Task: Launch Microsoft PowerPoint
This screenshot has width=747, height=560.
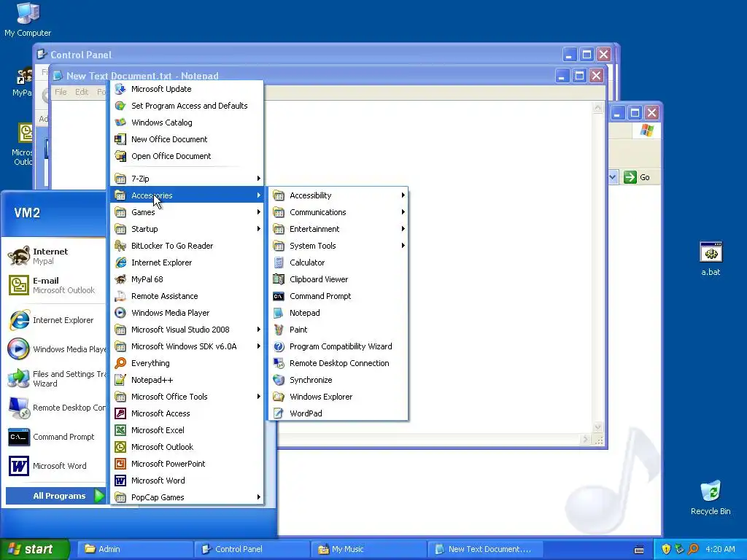Action: (x=187, y=463)
